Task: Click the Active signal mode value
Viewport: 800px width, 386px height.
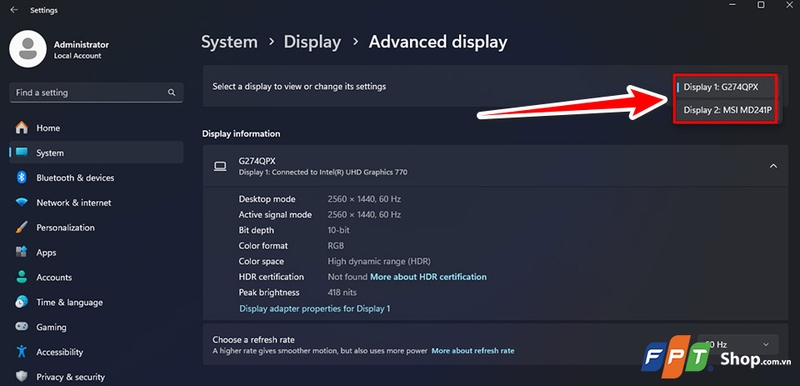Action: click(x=364, y=215)
